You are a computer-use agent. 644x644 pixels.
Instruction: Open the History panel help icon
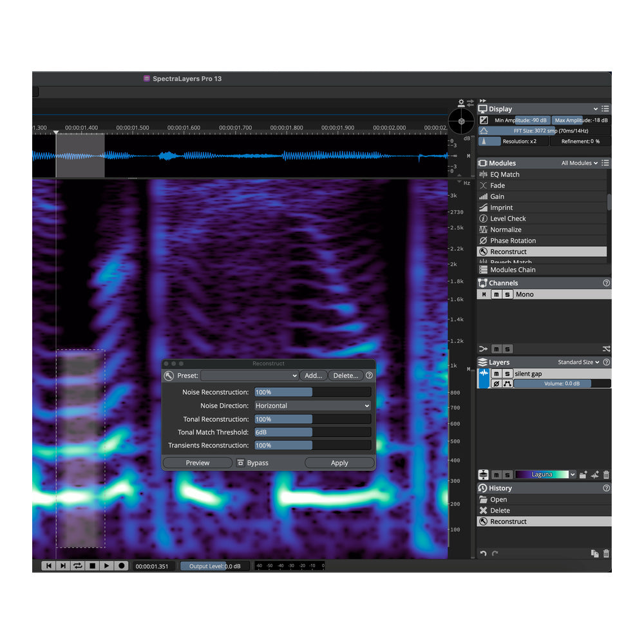pyautogui.click(x=606, y=488)
